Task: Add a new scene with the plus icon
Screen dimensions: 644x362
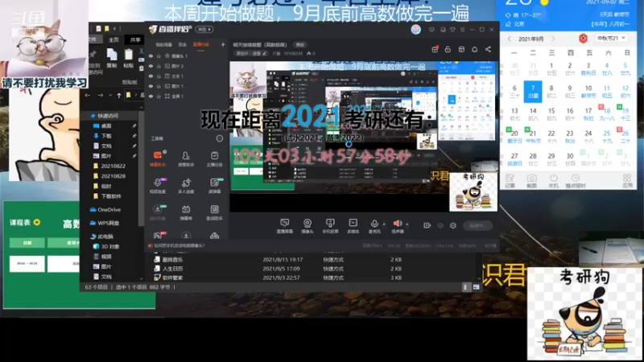Action: tap(223, 44)
